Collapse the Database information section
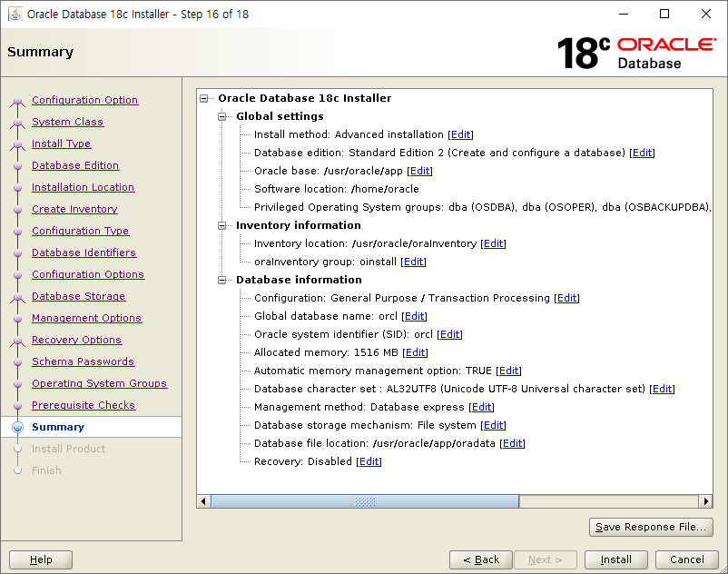 [x=221, y=280]
